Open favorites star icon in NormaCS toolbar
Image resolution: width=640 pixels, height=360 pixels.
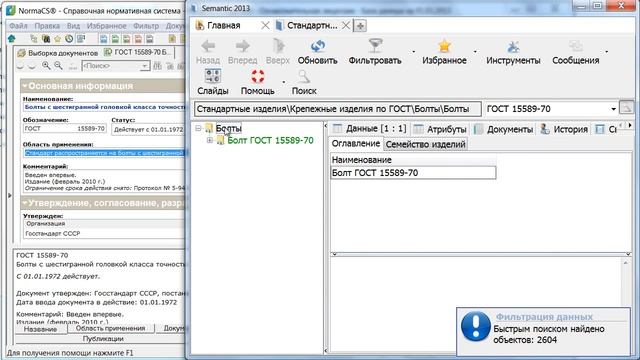coord(58,39)
